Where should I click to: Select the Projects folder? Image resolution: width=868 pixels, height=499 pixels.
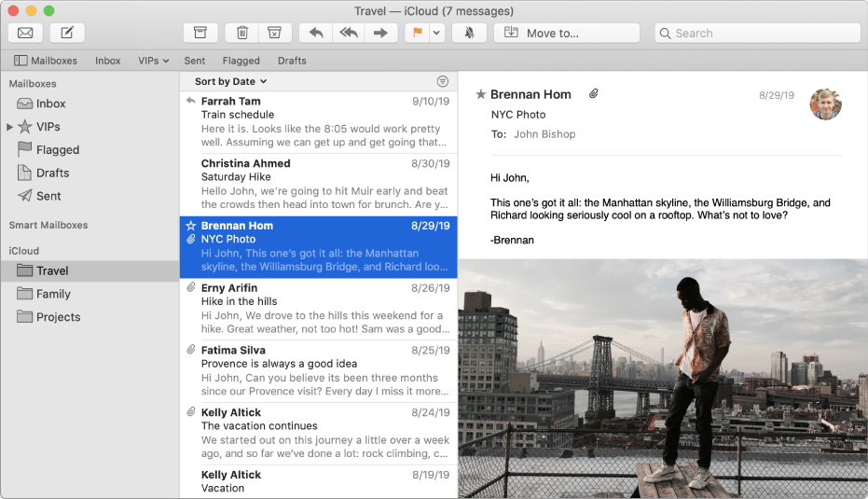[90, 317]
